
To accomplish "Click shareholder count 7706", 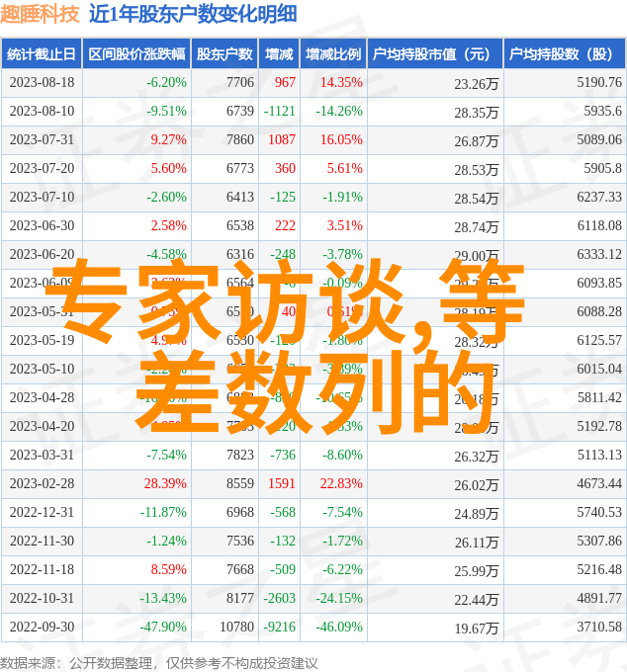I will pos(240,82).
